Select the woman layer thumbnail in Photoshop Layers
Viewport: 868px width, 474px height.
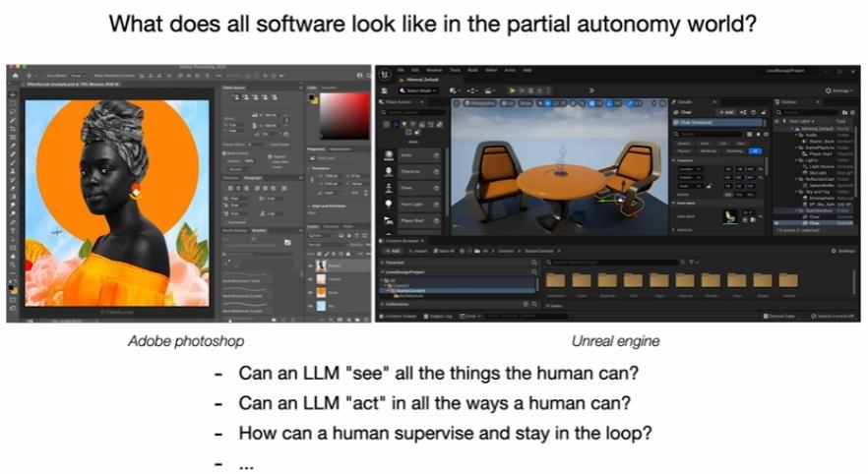pyautogui.click(x=321, y=266)
